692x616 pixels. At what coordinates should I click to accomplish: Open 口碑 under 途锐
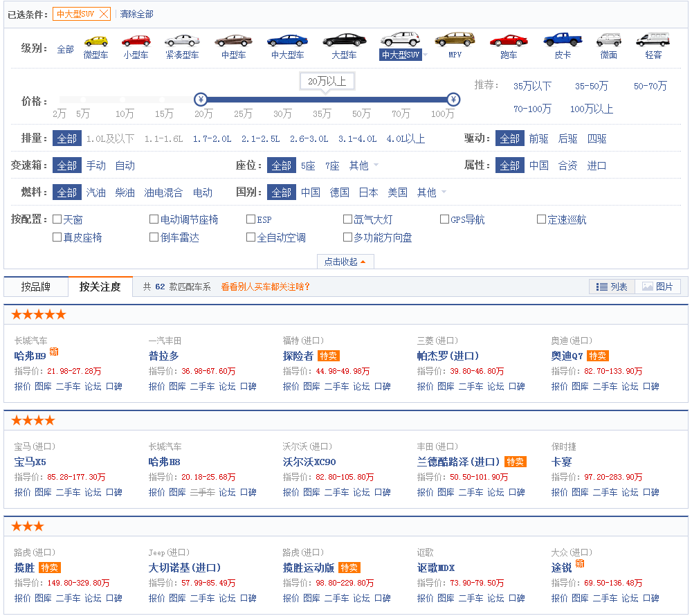click(x=651, y=598)
